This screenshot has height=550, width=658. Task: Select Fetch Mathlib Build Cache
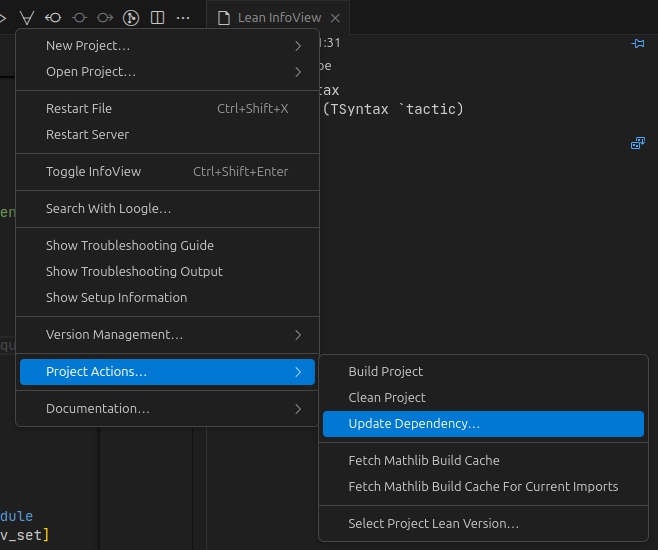[x=482, y=461]
